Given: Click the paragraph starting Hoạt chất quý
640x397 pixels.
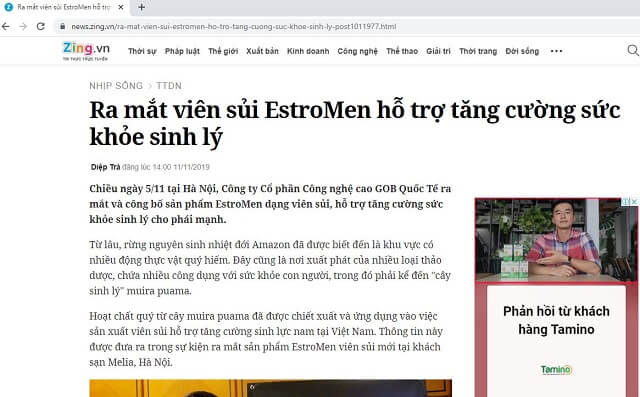Looking at the screenshot, I should [x=266, y=339].
